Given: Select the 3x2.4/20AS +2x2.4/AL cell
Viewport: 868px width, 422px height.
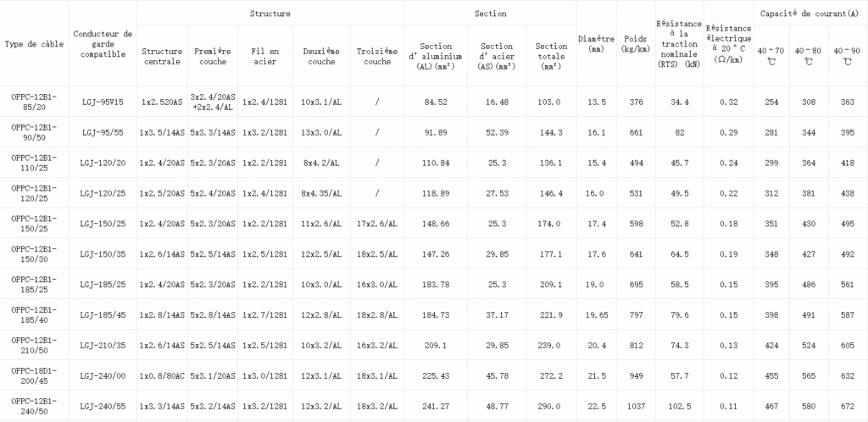Looking at the screenshot, I should tap(213, 102).
